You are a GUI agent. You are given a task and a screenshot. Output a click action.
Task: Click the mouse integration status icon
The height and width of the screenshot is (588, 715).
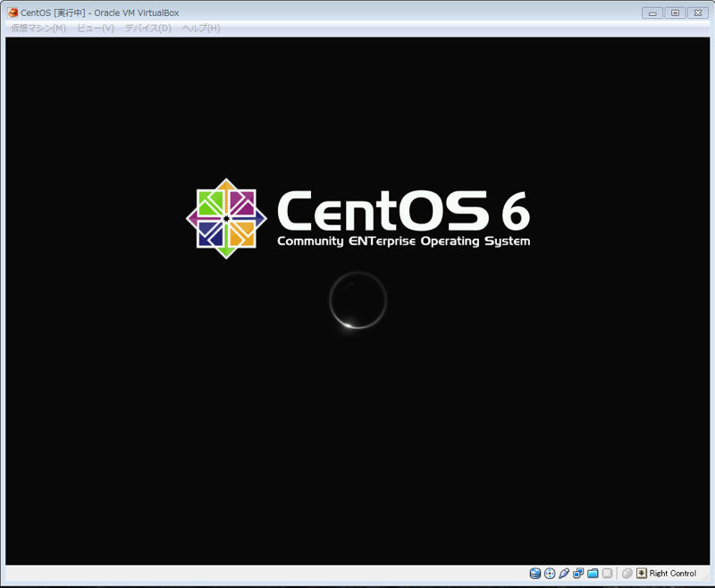point(627,574)
